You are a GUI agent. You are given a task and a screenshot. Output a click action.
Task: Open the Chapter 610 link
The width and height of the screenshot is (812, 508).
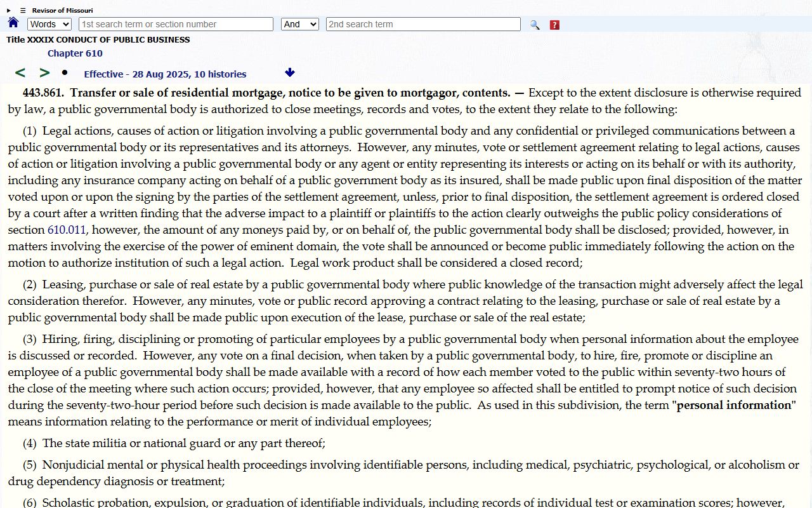click(75, 53)
